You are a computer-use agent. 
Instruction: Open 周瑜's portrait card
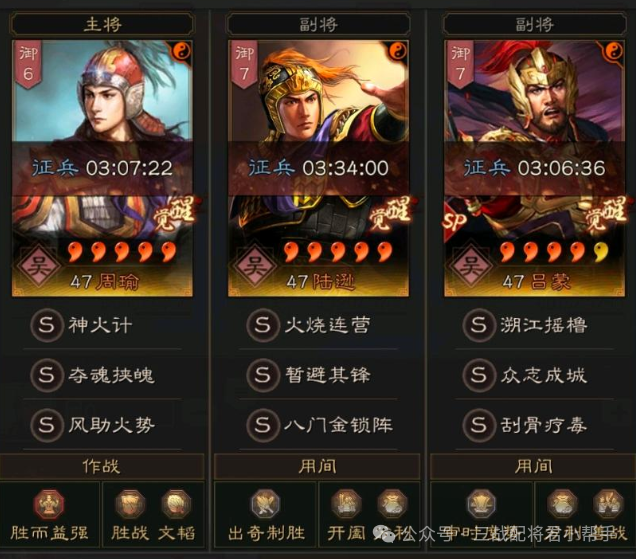102,168
